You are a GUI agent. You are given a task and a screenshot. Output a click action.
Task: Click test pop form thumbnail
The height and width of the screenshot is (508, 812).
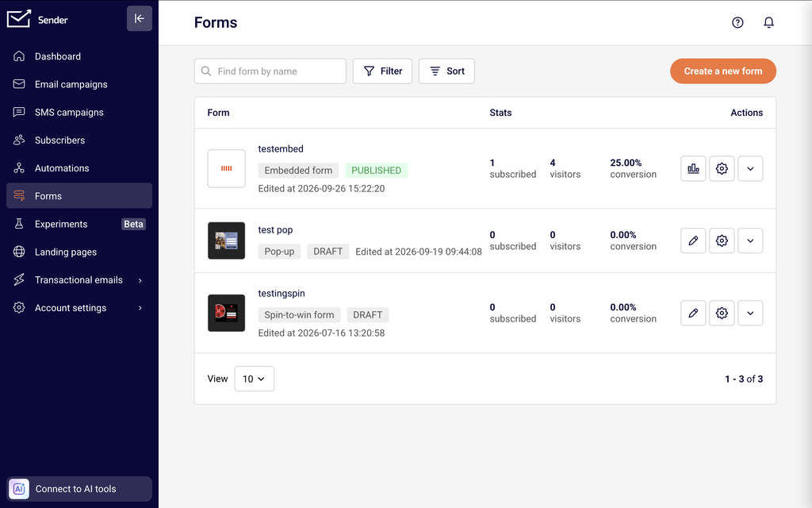click(226, 241)
